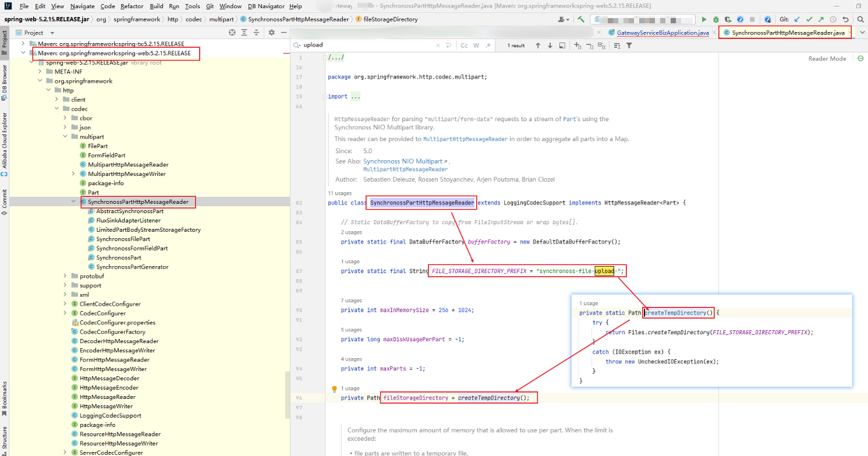
Task: Open MultipartHttpMessageReader link in See Also
Action: [406, 169]
